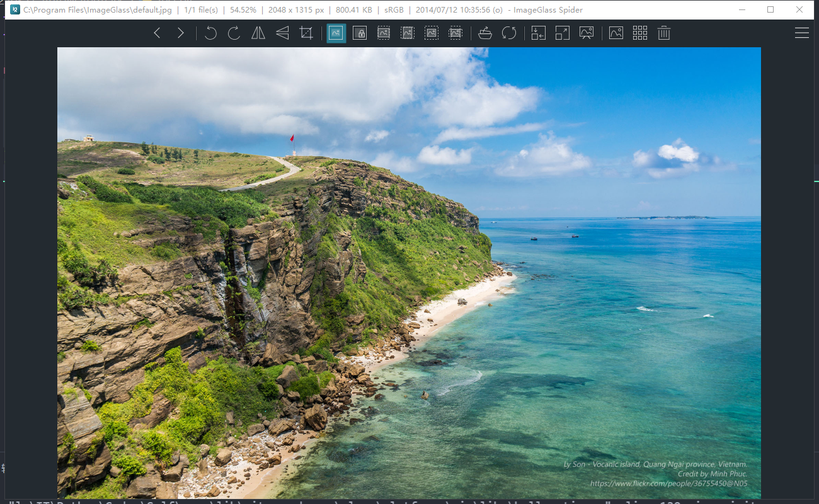
Task: Rotate the image counterclockwise
Action: [210, 33]
